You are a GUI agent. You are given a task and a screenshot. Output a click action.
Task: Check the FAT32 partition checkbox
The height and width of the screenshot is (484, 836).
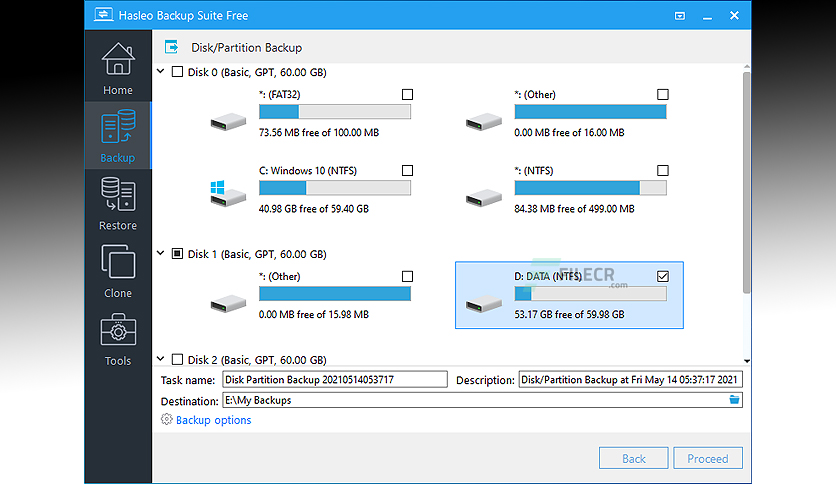point(407,94)
